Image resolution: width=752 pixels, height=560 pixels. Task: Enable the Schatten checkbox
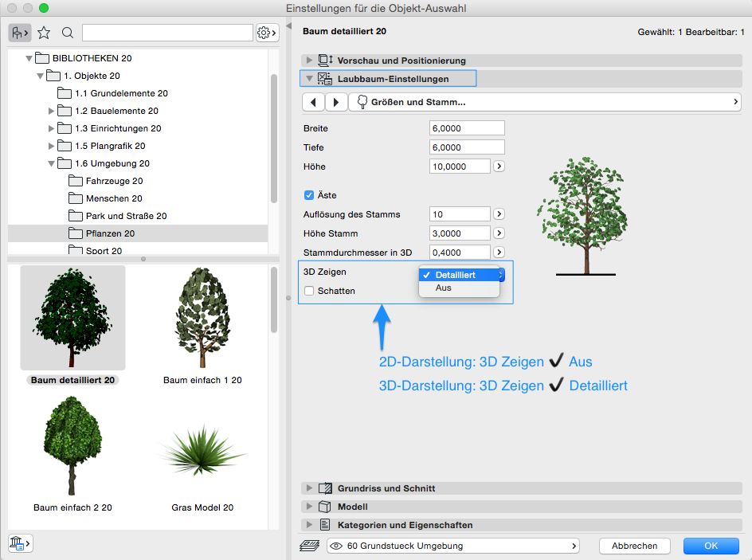pos(309,291)
